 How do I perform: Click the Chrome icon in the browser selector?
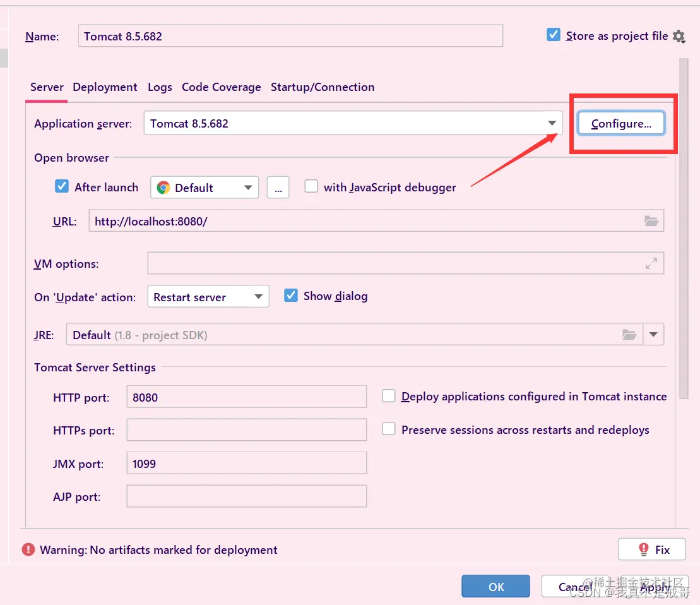(163, 188)
